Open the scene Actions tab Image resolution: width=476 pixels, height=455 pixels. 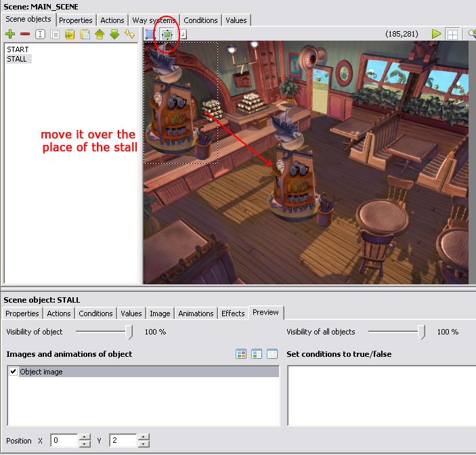point(112,20)
